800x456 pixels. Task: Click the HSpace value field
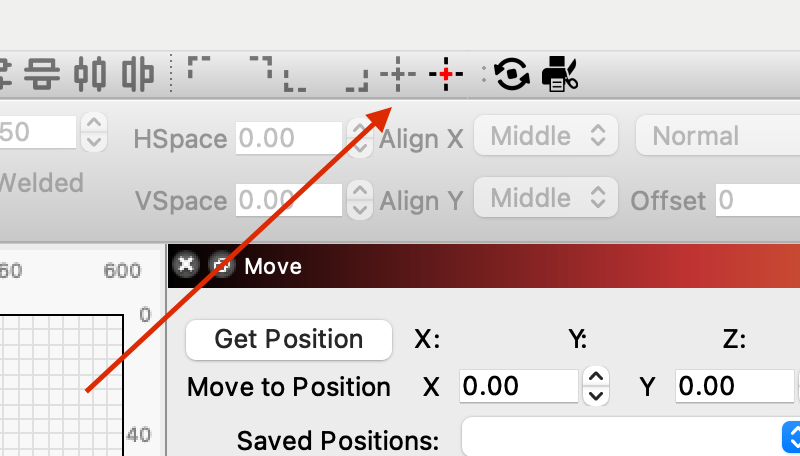coord(289,138)
